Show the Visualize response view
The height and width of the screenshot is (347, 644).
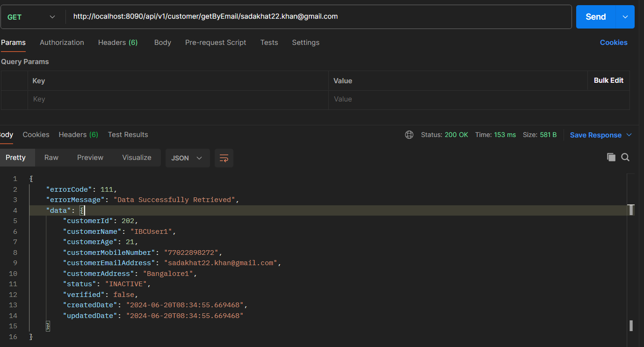137,158
